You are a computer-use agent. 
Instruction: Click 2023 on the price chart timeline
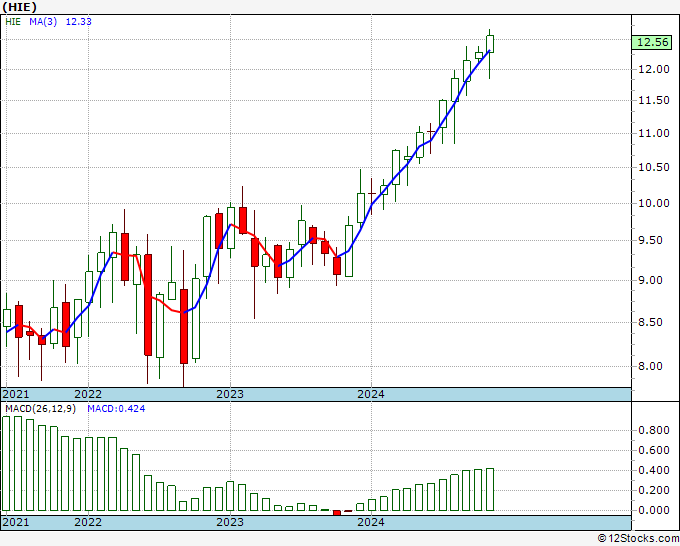click(x=230, y=394)
